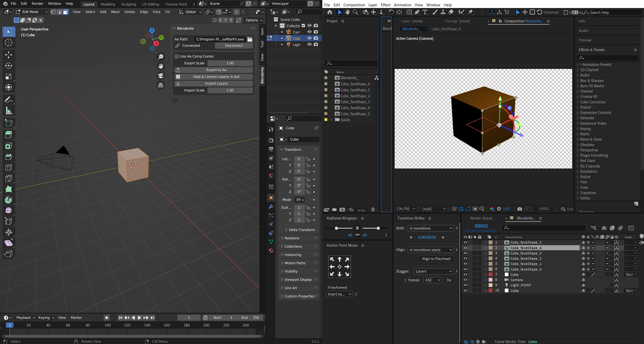Click Align to Playhead! button
This screenshot has height=344, width=644.
pos(436,259)
